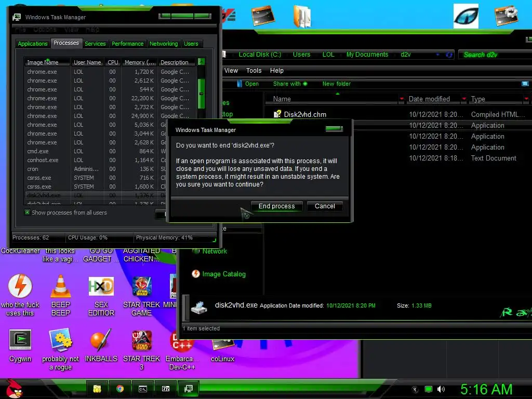Launch Chrome from the taskbar
Screen dimensions: 532x399
[120, 389]
